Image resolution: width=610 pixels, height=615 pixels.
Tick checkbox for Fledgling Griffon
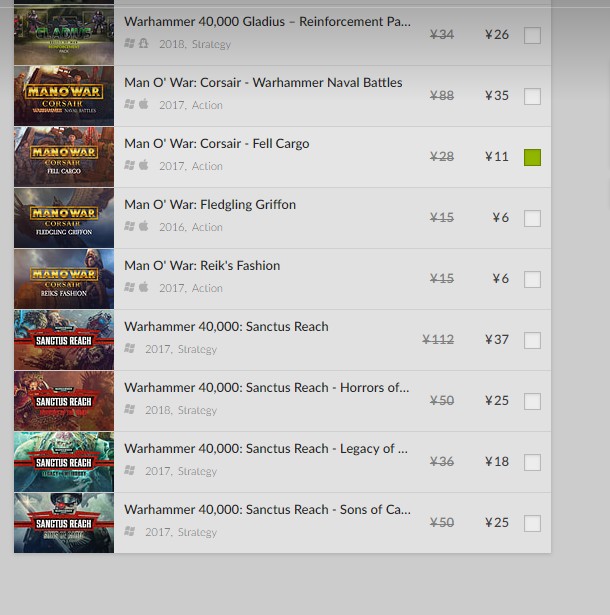click(x=532, y=218)
